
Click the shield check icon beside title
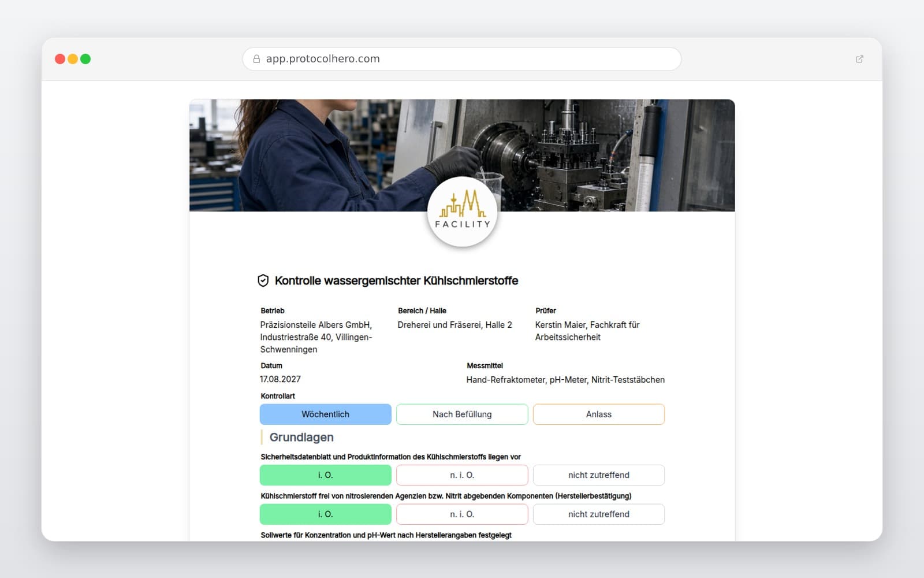(x=263, y=281)
